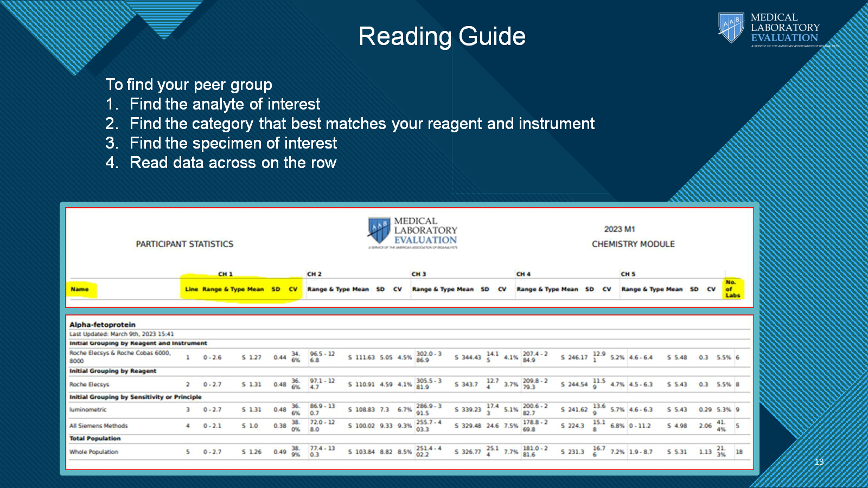Select the 'All Siemens Methods' row name

pos(98,426)
